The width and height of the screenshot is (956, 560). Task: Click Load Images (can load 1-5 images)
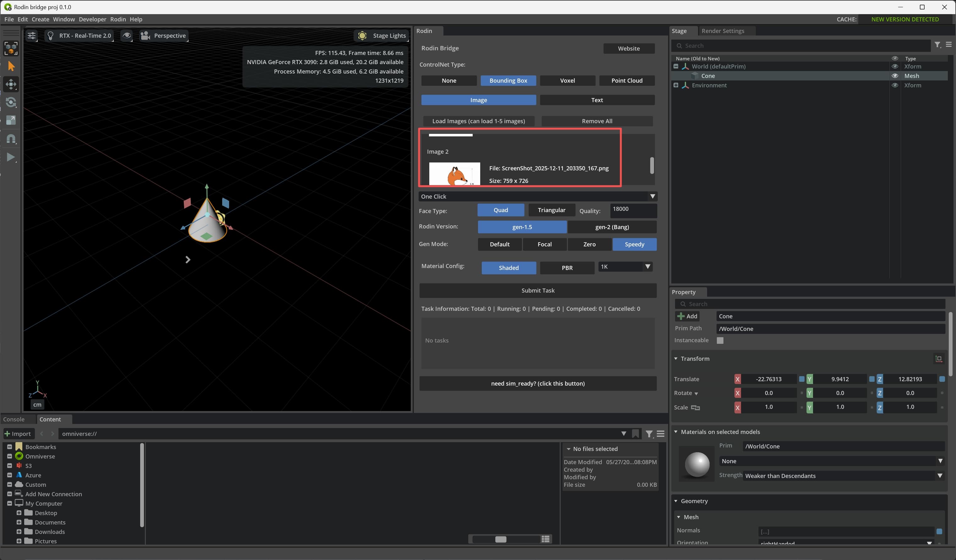(x=478, y=121)
